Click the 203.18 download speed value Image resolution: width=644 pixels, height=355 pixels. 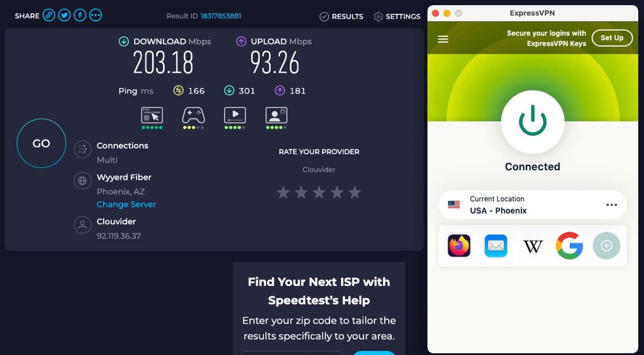[163, 62]
